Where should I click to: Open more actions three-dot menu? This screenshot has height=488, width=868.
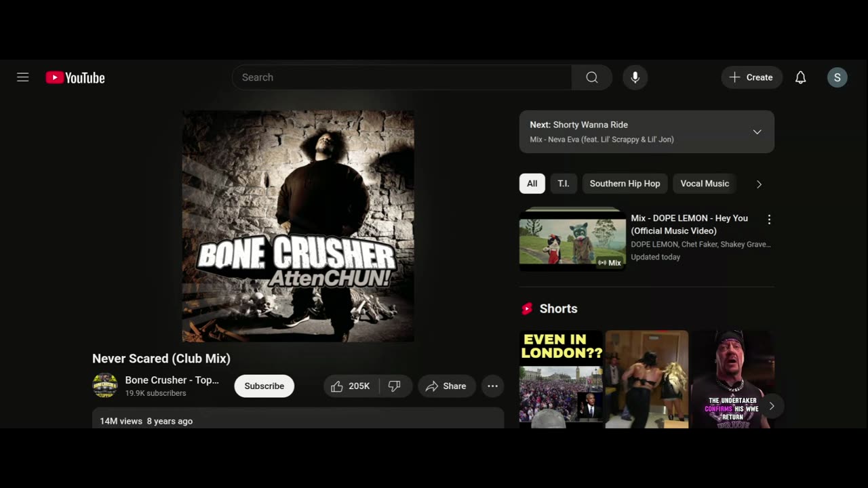point(493,386)
